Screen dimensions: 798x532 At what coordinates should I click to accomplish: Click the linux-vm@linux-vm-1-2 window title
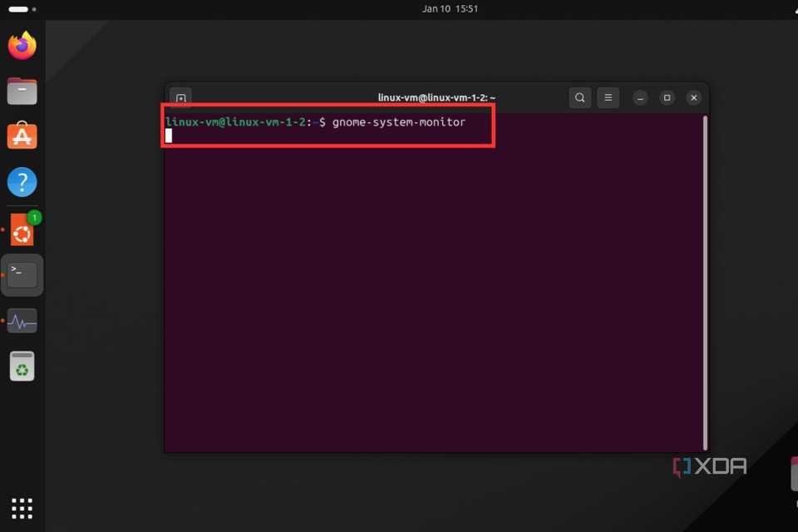click(x=436, y=97)
